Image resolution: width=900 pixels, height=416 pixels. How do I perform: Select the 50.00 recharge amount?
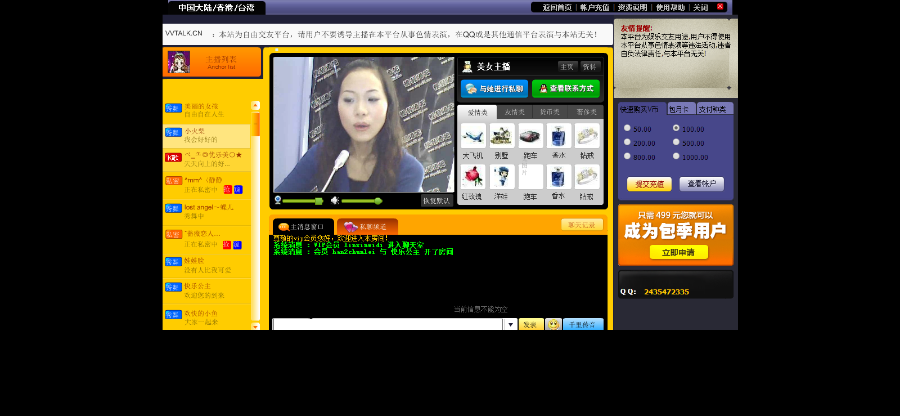(627, 129)
